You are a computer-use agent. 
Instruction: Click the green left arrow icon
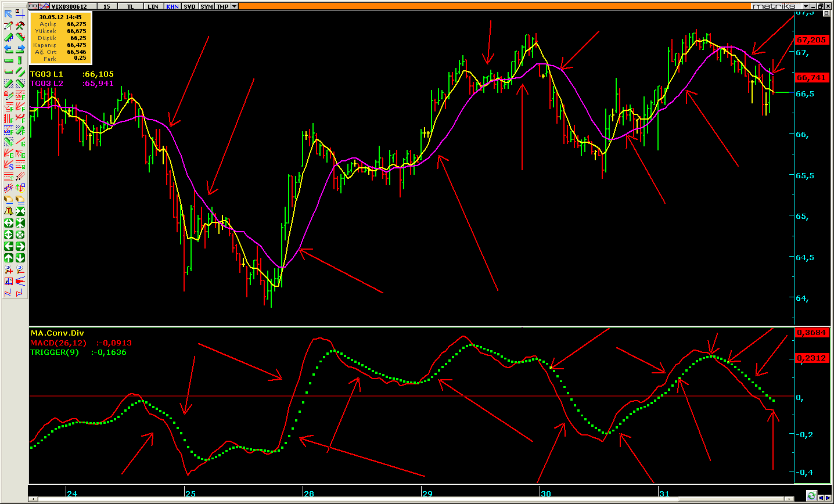coord(9,246)
